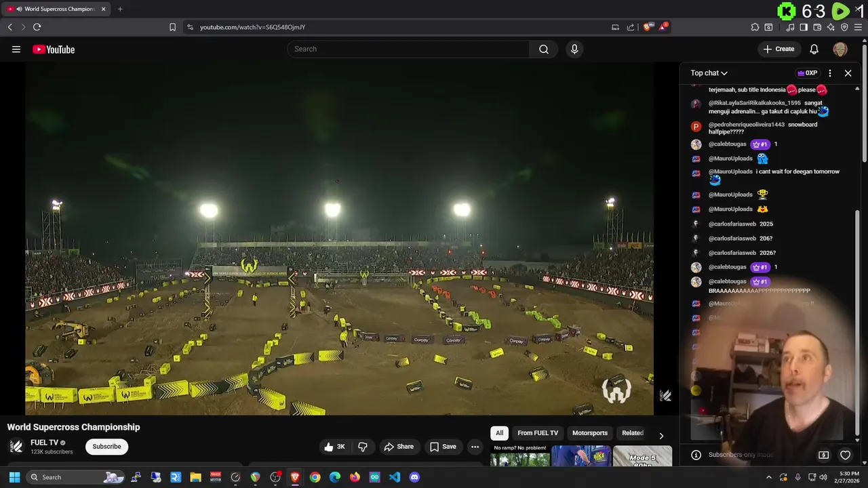Open Google Chrome from the taskbar
This screenshot has width=868, height=488.
coord(315,477)
